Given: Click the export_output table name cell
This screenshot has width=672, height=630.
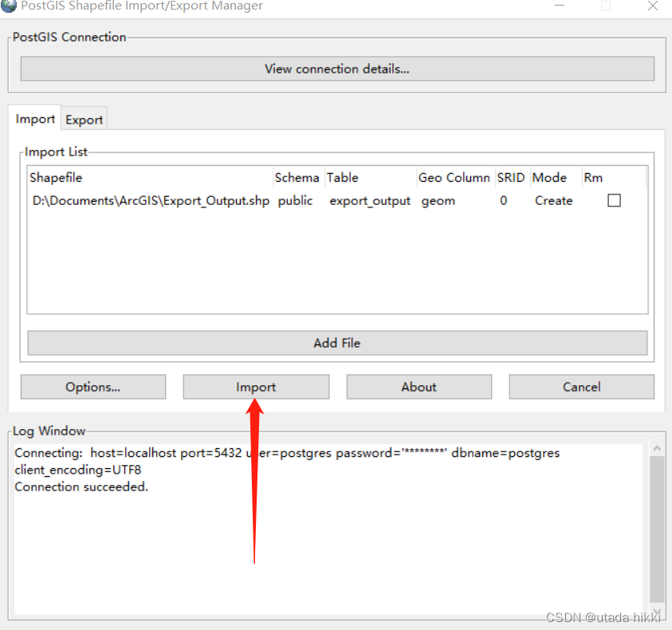Looking at the screenshot, I should point(370,201).
